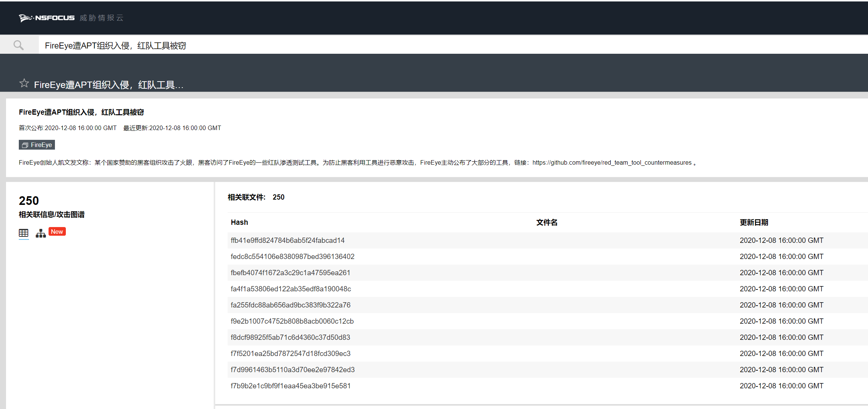
Task: Select hash fbefb4074f1672a3c29c1a47595ea261
Action: point(290,273)
